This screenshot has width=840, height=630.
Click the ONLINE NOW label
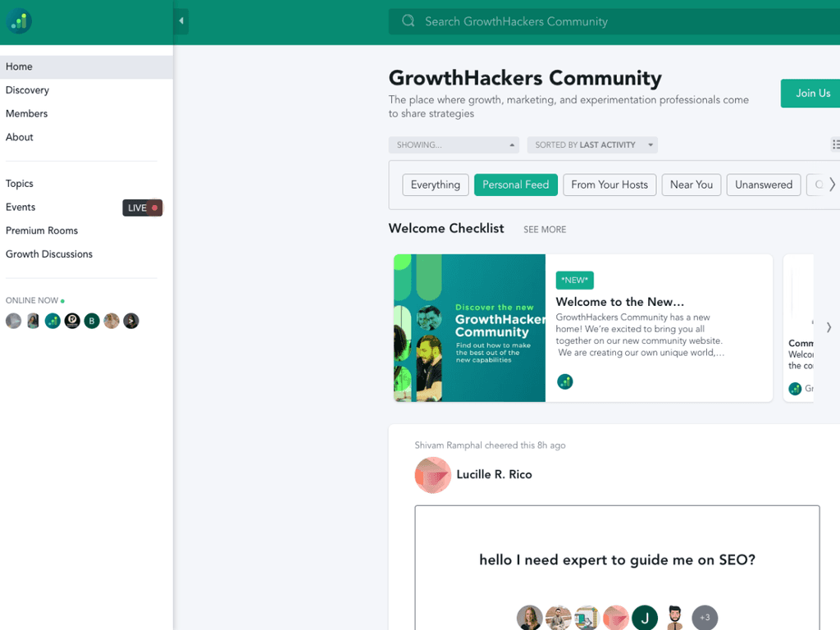pyautogui.click(x=32, y=300)
